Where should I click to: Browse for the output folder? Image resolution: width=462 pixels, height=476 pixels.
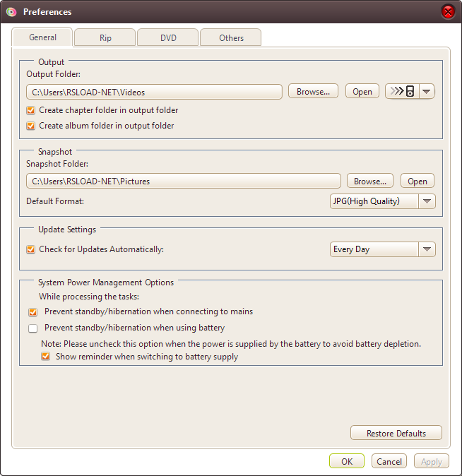click(313, 91)
